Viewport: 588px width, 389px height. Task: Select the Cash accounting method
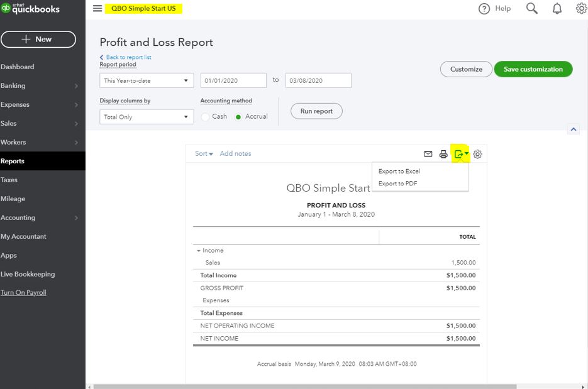pyautogui.click(x=205, y=117)
